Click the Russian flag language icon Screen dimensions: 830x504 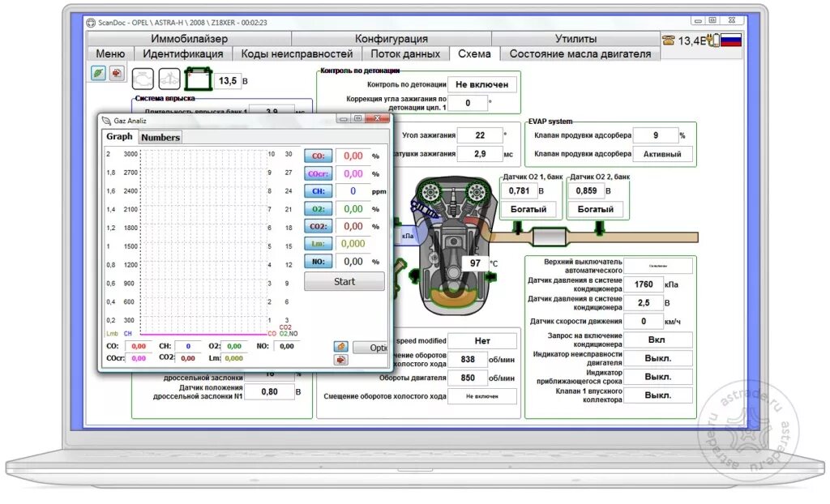pos(730,41)
